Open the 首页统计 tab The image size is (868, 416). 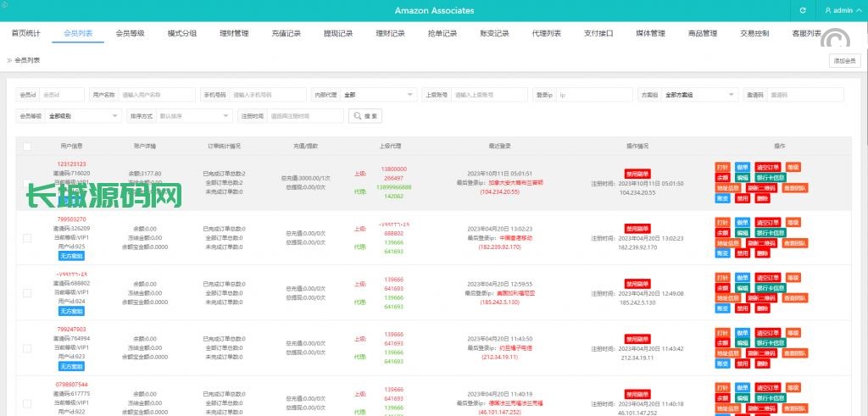tap(25, 33)
